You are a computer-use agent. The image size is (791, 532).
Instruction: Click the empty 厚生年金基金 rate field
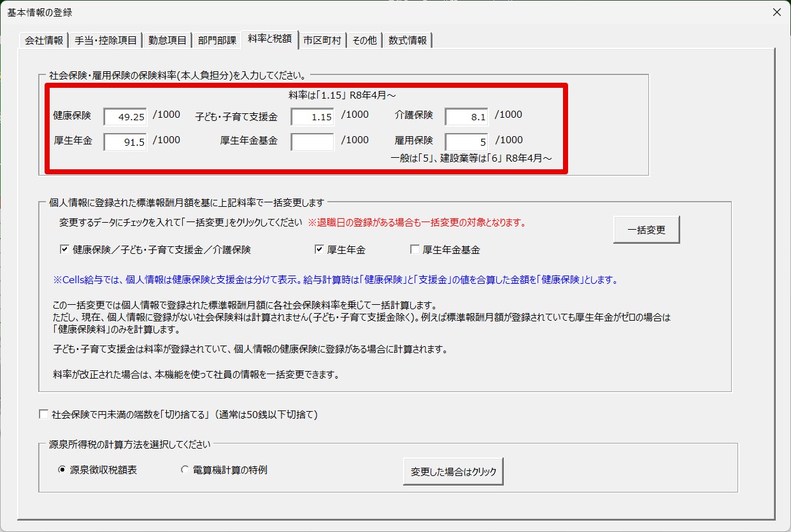pos(313,142)
